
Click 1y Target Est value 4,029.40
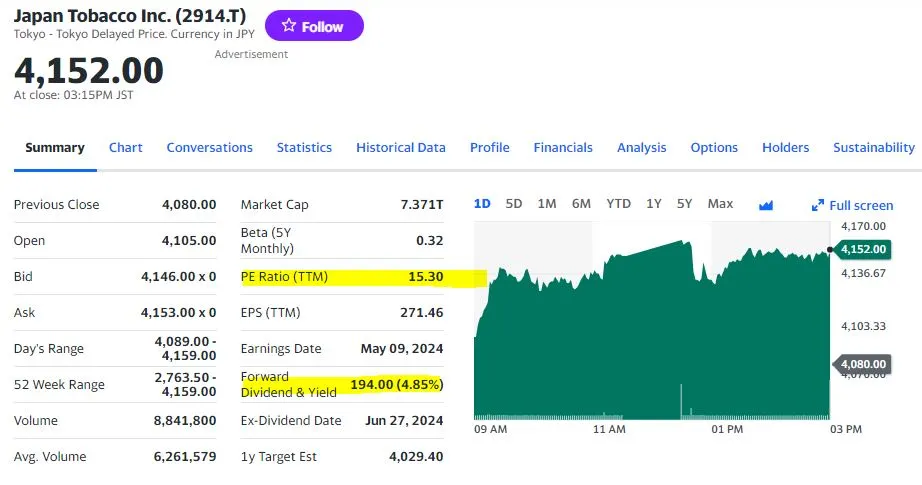tap(416, 456)
